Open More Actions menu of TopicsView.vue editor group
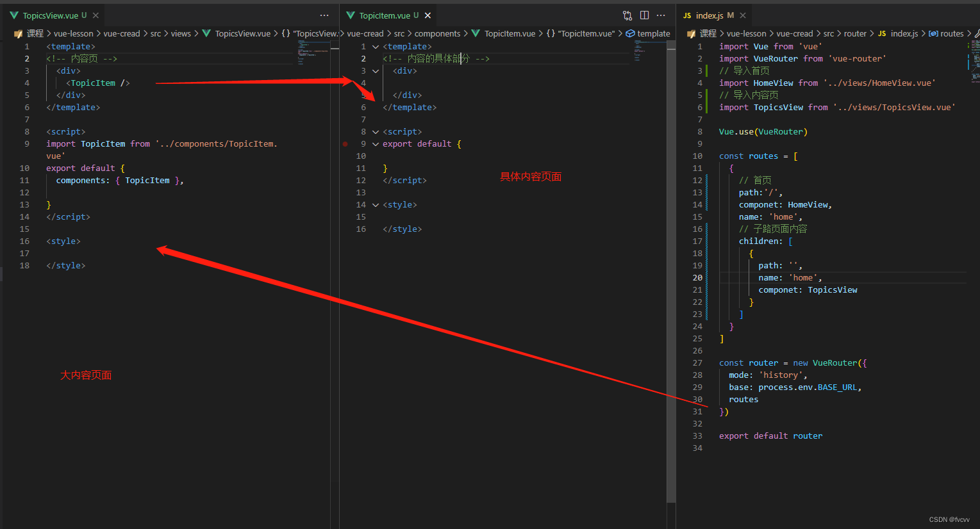Viewport: 980px width, 529px height. coord(324,15)
